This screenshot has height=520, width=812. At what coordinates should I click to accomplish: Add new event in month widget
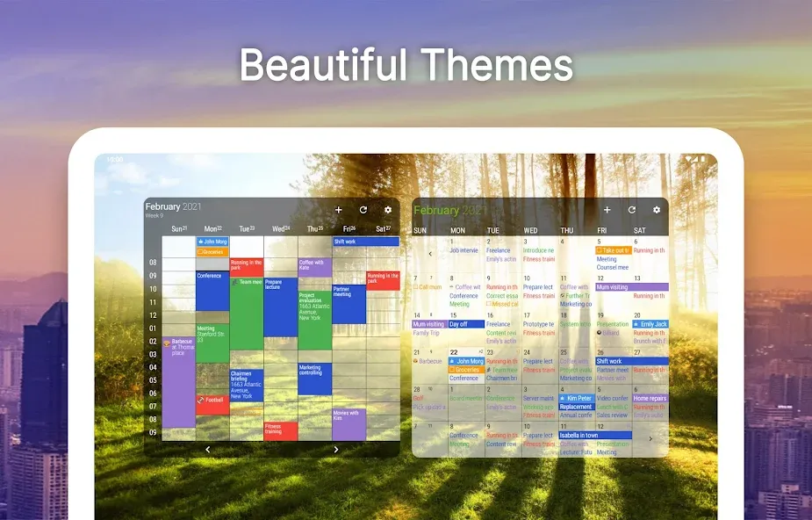[607, 210]
